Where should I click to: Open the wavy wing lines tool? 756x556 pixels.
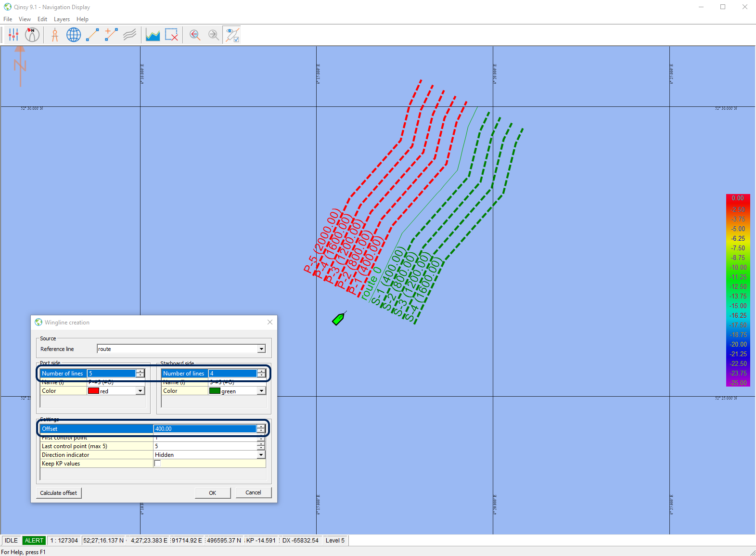[x=130, y=35]
